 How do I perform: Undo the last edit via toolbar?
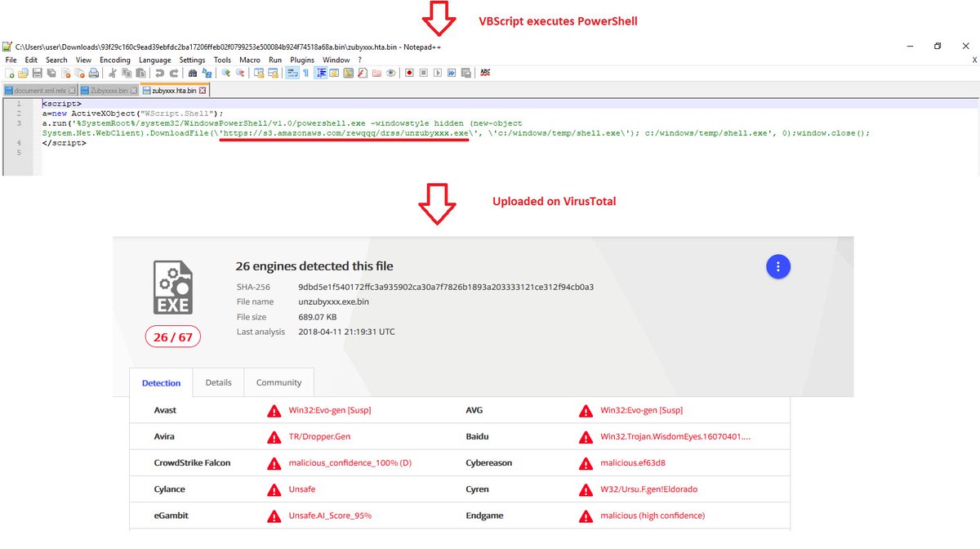(x=159, y=73)
